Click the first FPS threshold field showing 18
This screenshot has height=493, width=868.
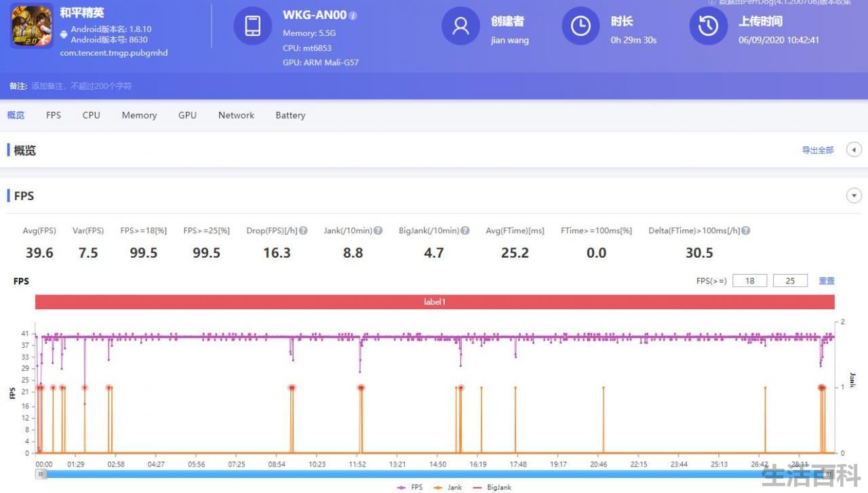pos(749,281)
